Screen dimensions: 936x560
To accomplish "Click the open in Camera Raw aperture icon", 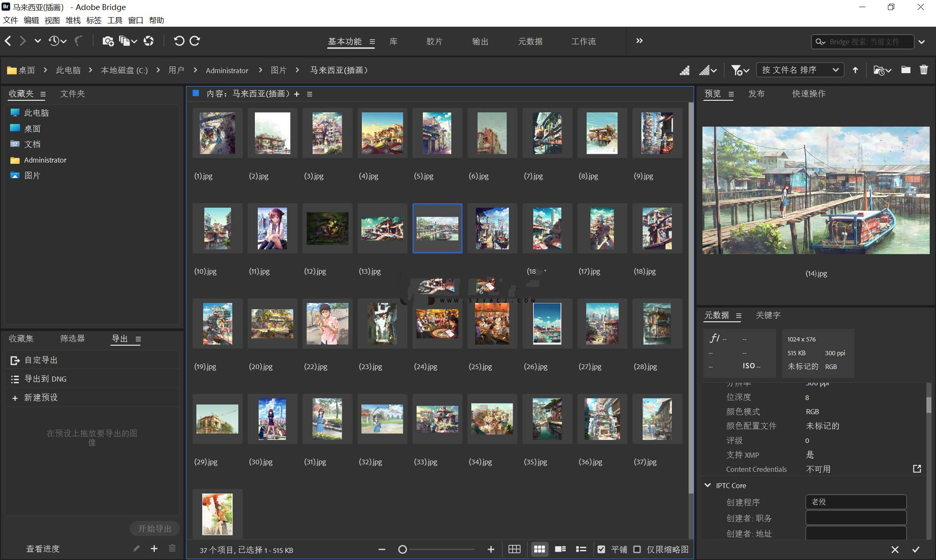I will pos(148,41).
